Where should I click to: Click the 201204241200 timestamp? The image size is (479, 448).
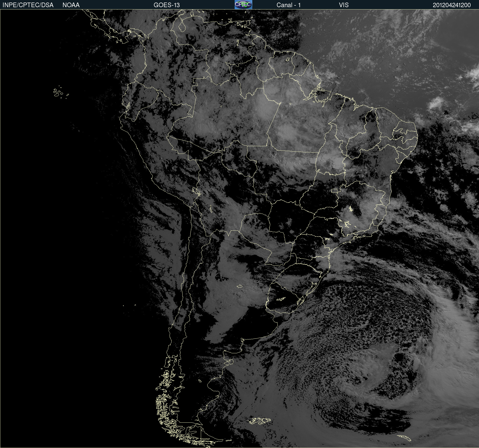click(452, 5)
